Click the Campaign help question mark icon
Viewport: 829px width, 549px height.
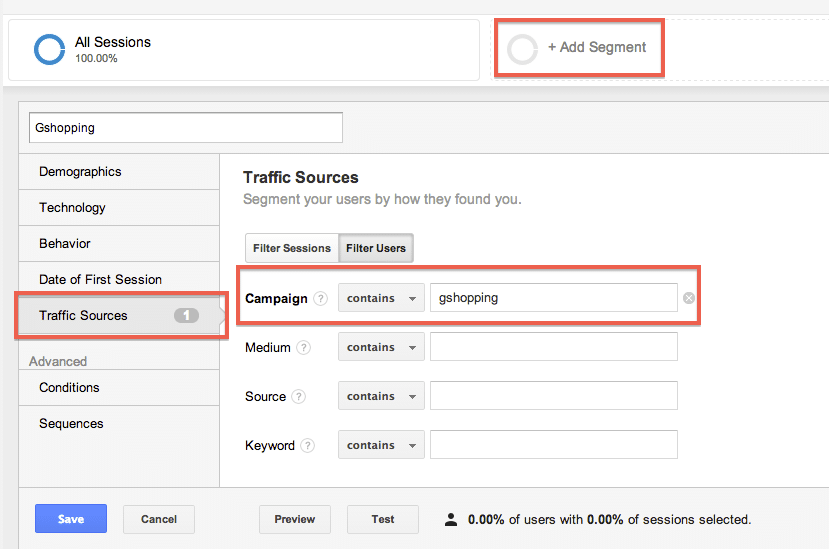coord(320,299)
